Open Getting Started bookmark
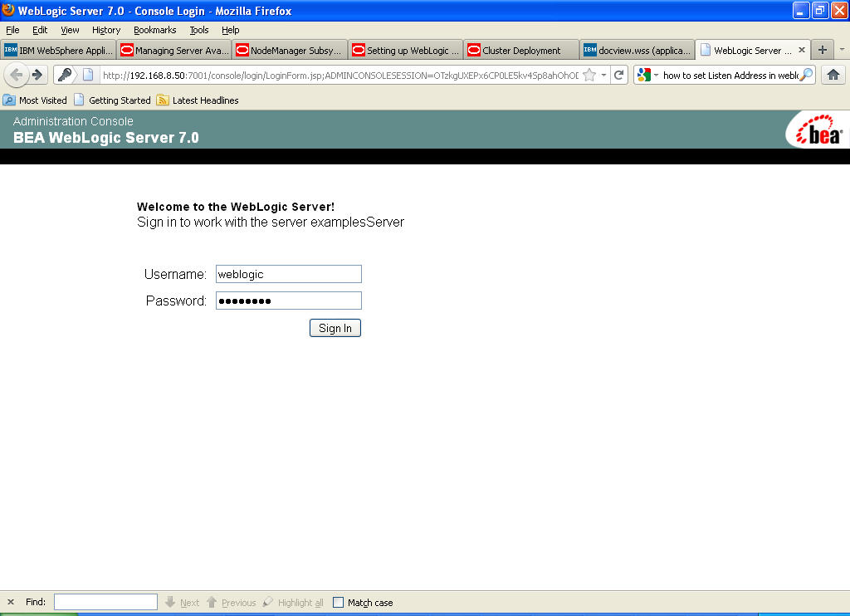The image size is (850, 616). tap(113, 100)
